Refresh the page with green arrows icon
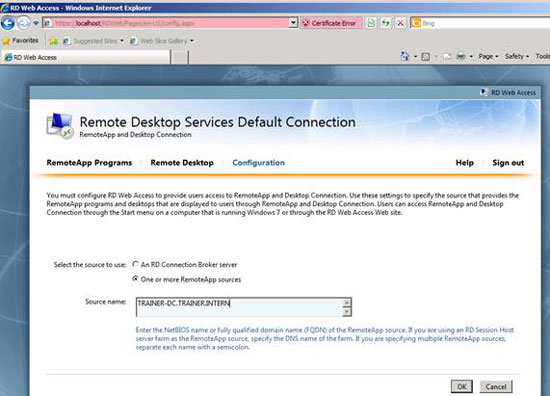 click(x=385, y=23)
